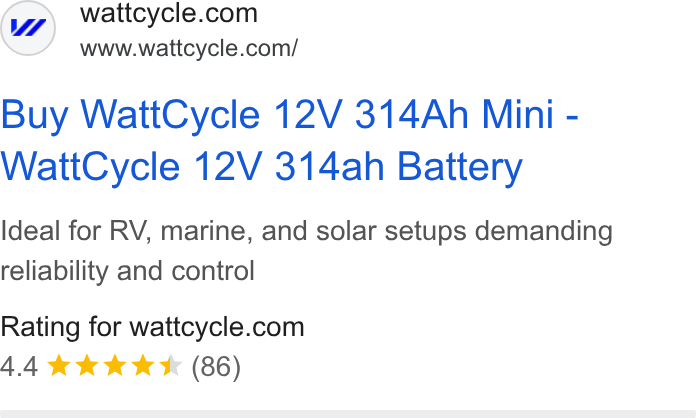Click the gray divider bar at bottom
The image size is (696, 418).
coord(348,414)
